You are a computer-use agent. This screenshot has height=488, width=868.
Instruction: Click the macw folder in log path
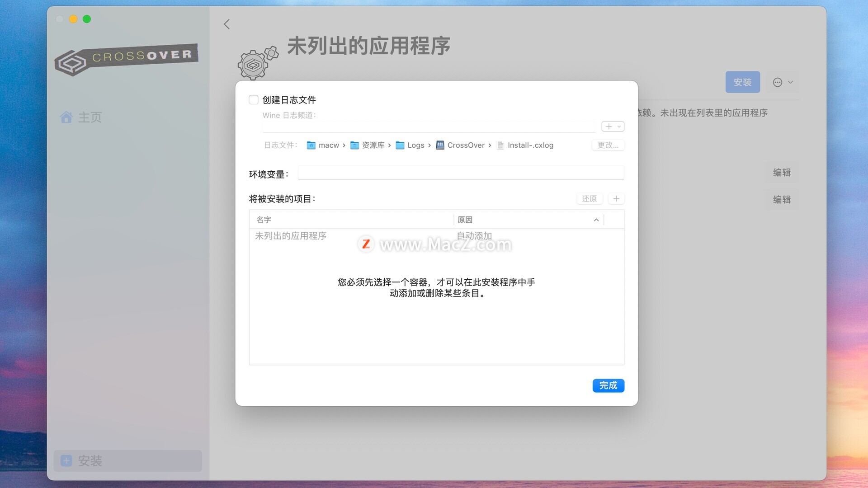[323, 145]
